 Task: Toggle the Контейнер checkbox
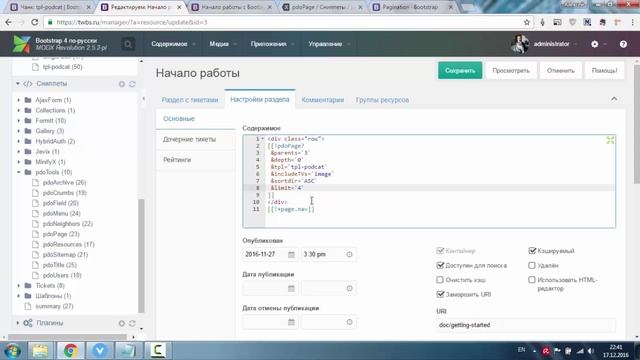pyautogui.click(x=440, y=251)
